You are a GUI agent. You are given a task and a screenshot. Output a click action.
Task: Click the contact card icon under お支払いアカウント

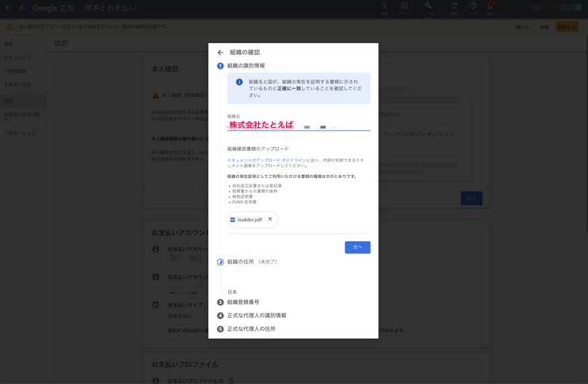coord(156,277)
